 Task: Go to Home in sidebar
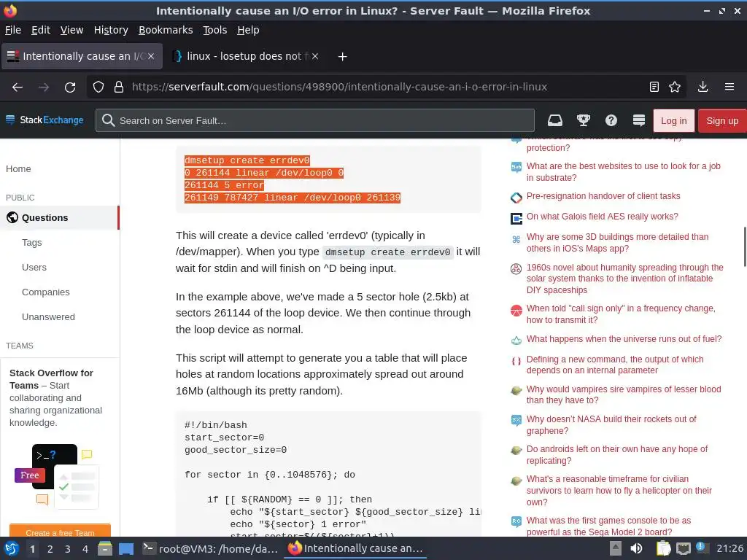click(x=18, y=168)
